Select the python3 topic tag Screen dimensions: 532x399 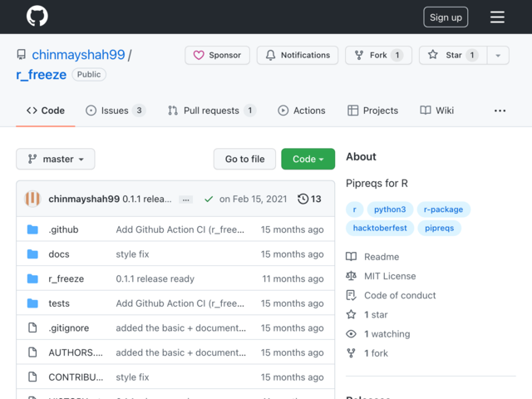click(390, 209)
